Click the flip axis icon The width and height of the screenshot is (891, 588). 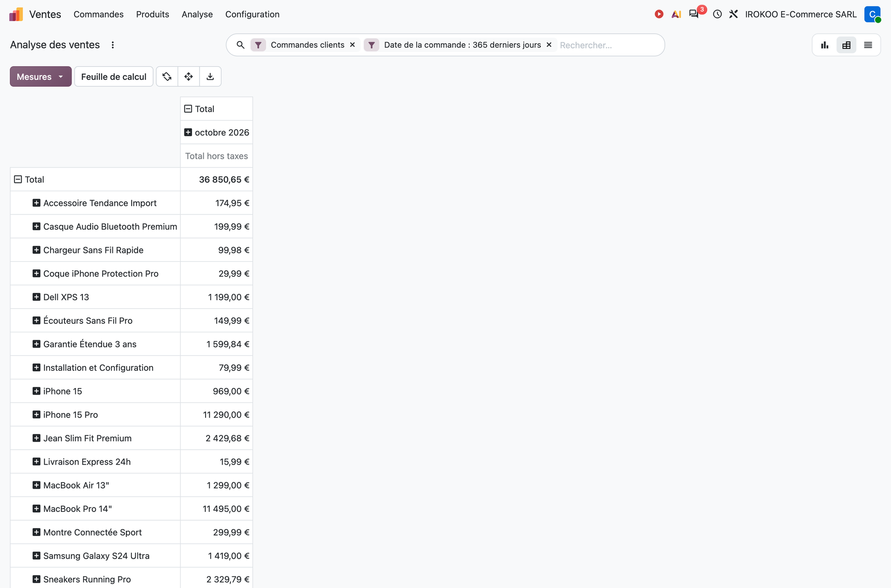point(167,77)
